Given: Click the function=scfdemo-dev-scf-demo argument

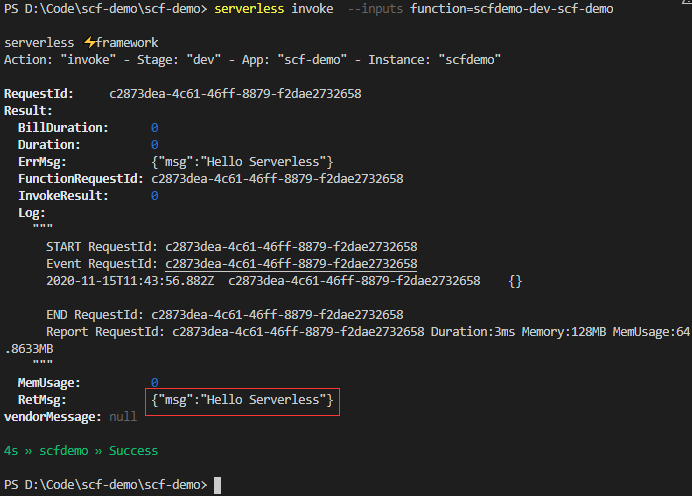Looking at the screenshot, I should [511, 9].
